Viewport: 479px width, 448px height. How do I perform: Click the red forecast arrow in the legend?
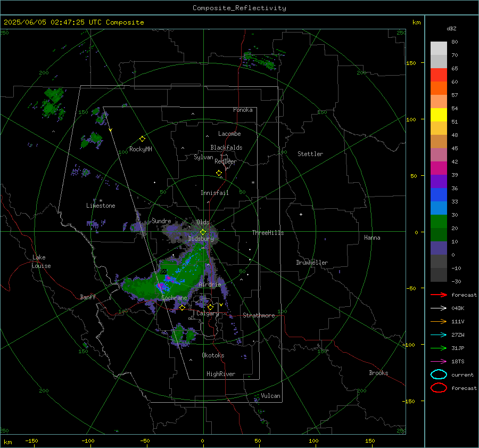click(439, 295)
